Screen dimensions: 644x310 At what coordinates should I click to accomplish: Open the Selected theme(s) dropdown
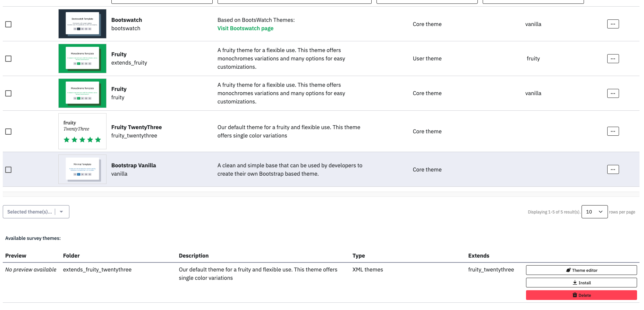pos(36,212)
